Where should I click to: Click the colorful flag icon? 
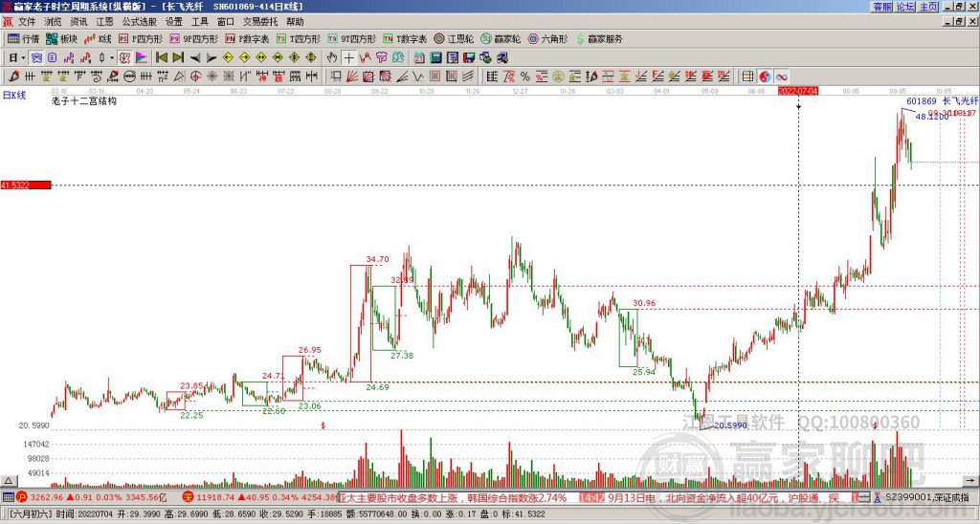pyautogui.click(x=142, y=58)
